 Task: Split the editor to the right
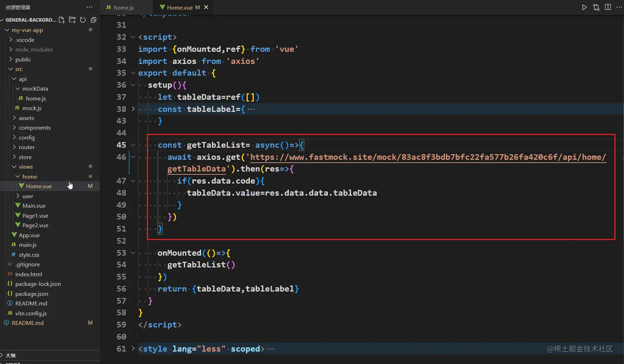[608, 7]
